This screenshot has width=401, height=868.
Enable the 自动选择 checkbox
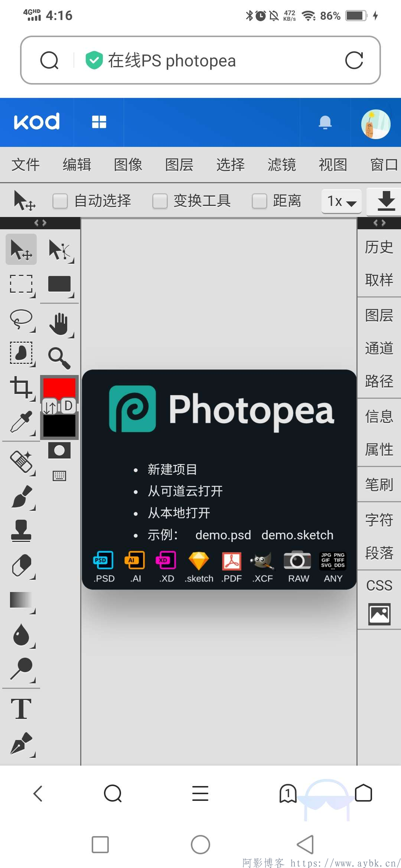(x=60, y=201)
